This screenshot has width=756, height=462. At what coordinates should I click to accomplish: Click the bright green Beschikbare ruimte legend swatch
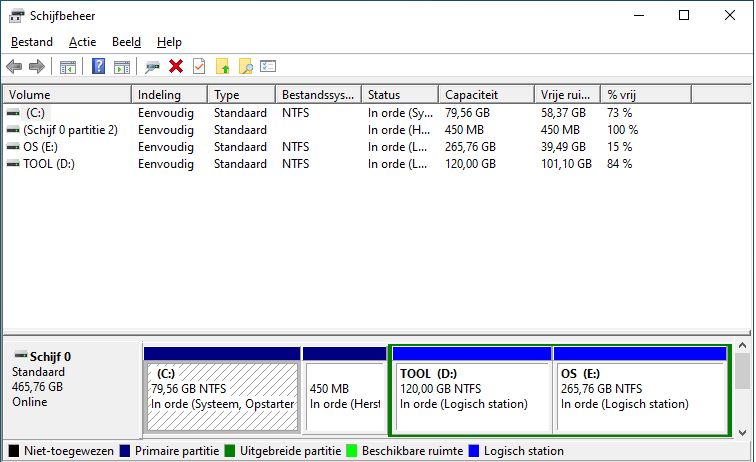(352, 451)
